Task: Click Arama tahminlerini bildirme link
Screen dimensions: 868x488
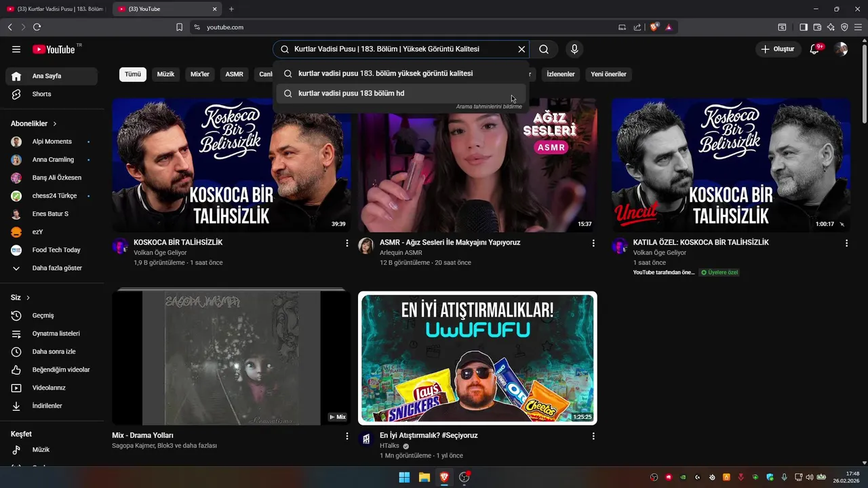Action: pyautogui.click(x=489, y=106)
